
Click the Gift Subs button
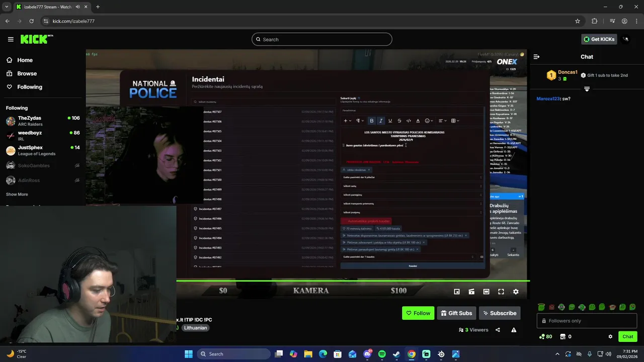456,313
